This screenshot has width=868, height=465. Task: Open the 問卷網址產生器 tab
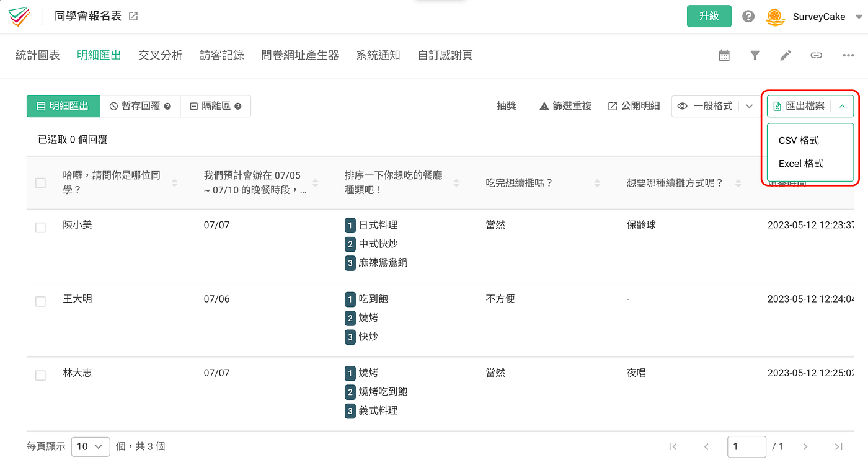click(300, 55)
